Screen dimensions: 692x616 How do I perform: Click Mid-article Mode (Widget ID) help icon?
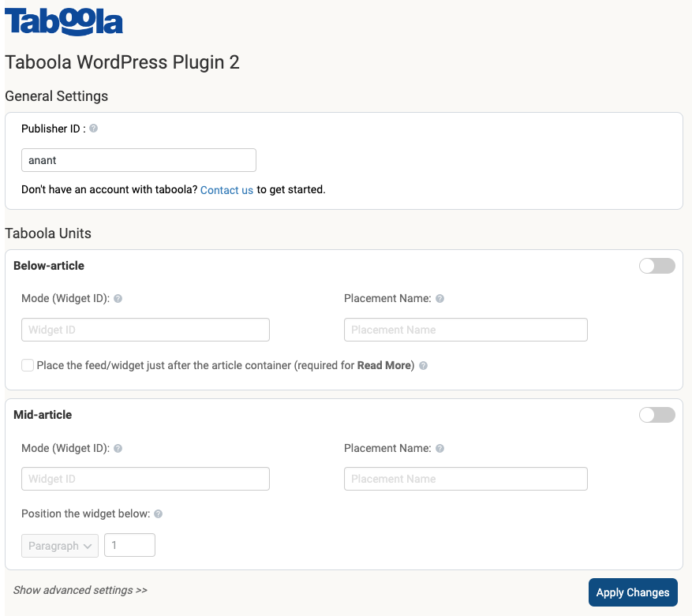point(118,448)
